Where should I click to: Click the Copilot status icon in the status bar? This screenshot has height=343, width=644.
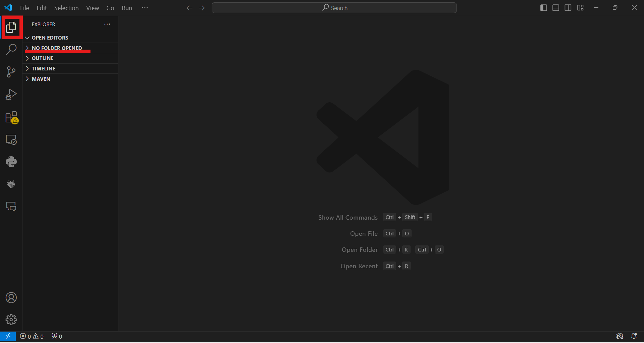(x=620, y=336)
